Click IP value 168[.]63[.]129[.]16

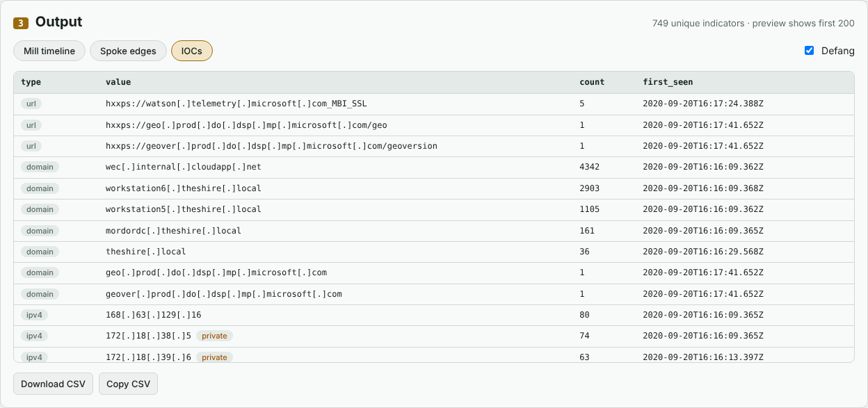click(154, 315)
